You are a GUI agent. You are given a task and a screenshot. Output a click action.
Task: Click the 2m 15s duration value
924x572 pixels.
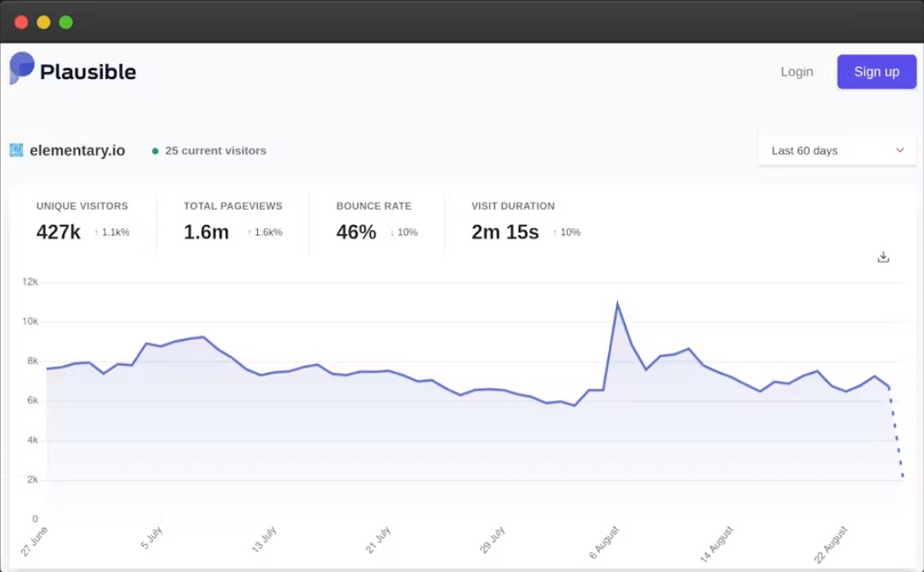click(505, 232)
